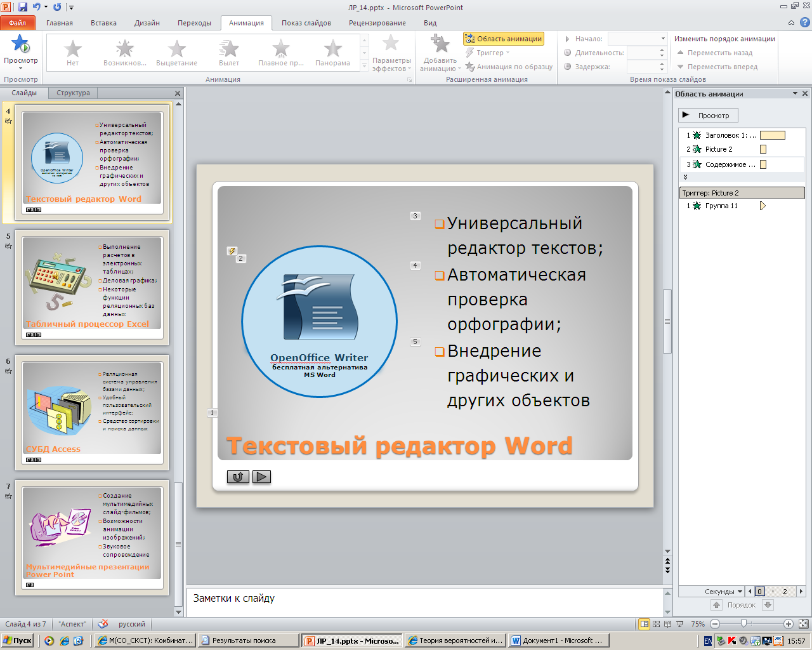The height and width of the screenshot is (650, 812).
Task: Open PowerPoint help question mark icon
Action: pyautogui.click(x=804, y=23)
